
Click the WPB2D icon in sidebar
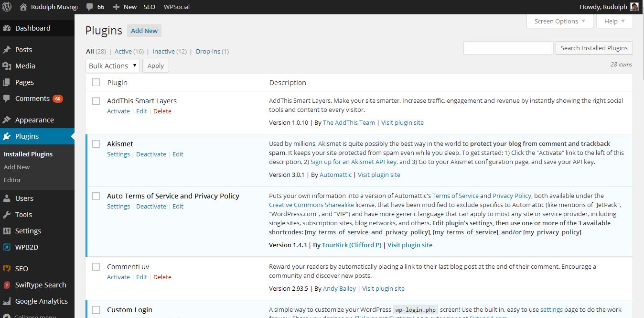pyautogui.click(x=7, y=247)
